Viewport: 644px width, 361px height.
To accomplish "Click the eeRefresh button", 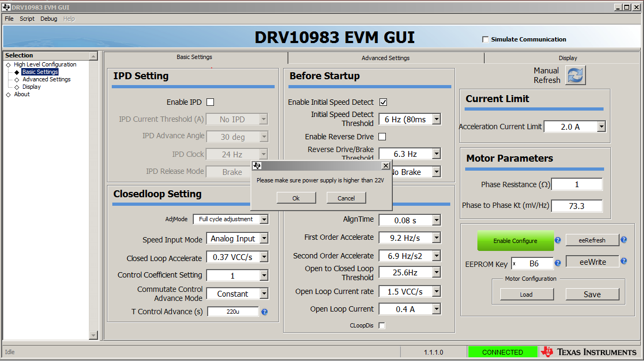I will coord(592,240).
